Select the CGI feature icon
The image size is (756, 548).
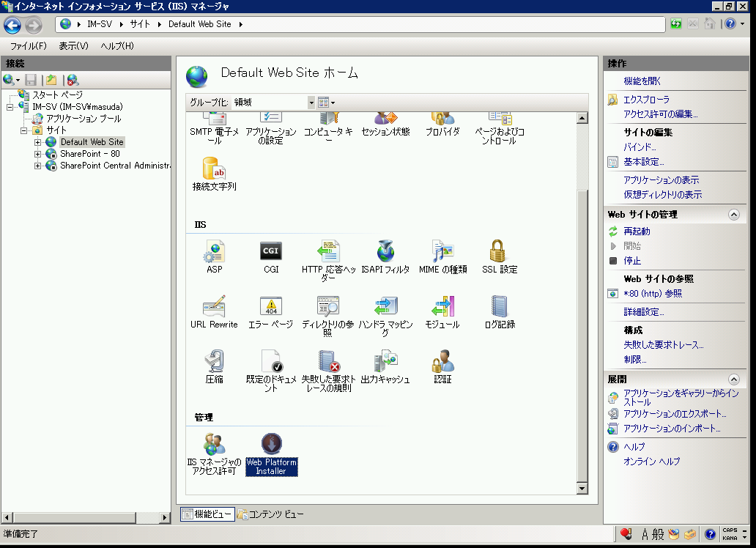pos(271,252)
